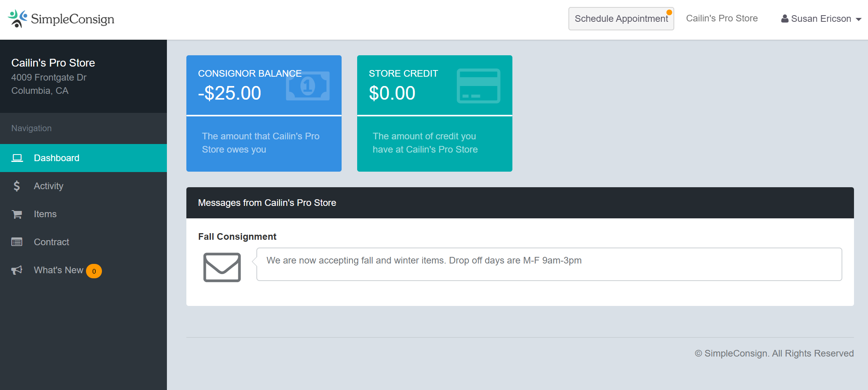Click the SimpleConsign brand name text
This screenshot has height=390, width=868.
[72, 19]
